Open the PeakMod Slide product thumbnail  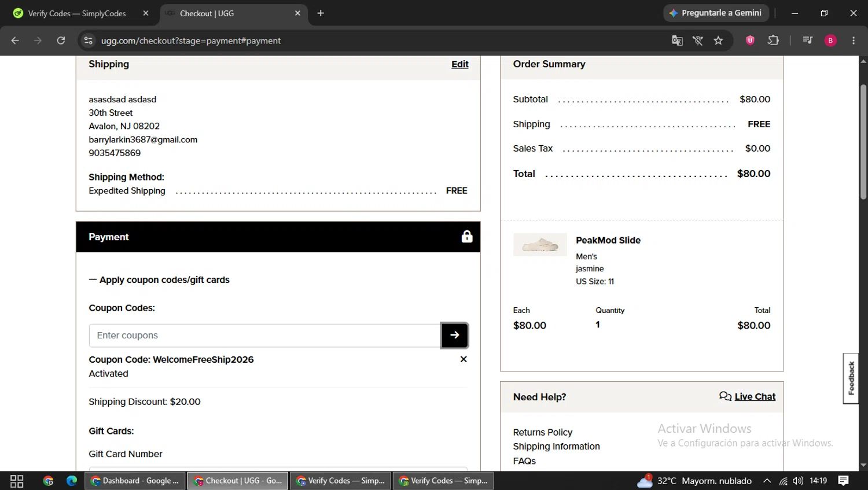540,245
